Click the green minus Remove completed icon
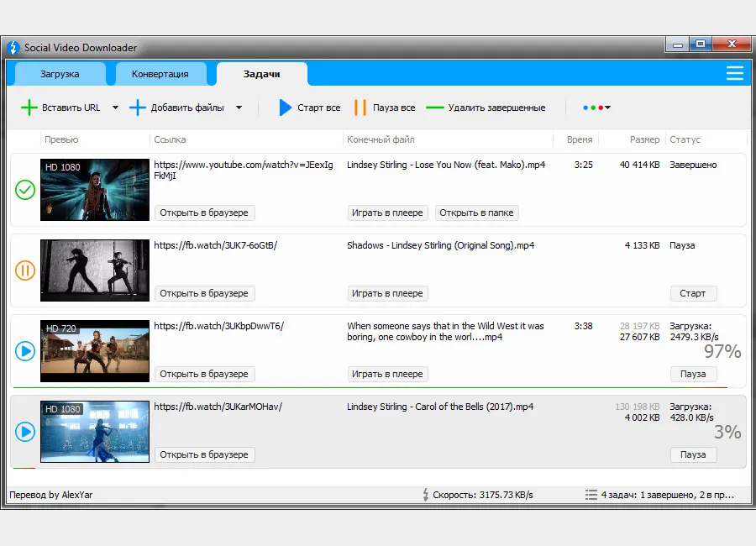Image resolution: width=756 pixels, height=546 pixels. click(435, 108)
